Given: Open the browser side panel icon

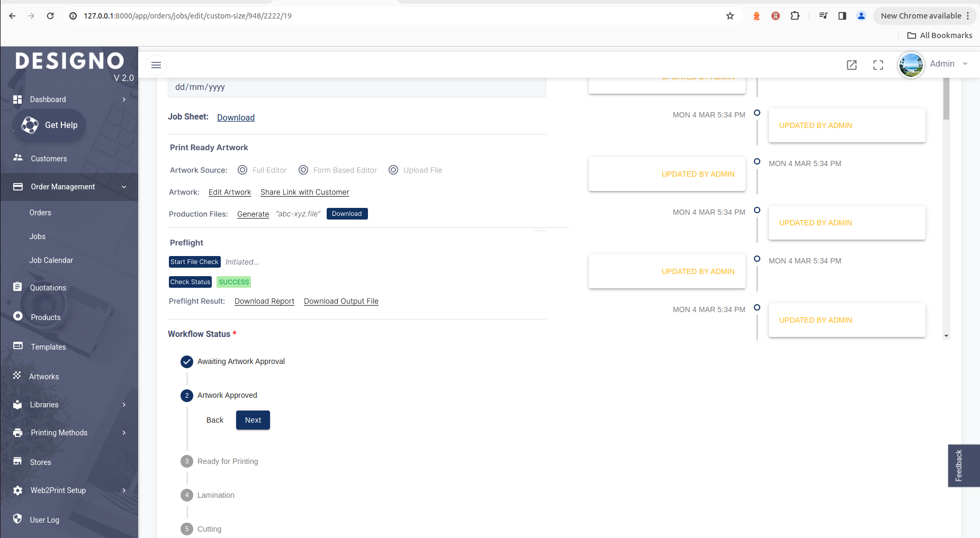Looking at the screenshot, I should (842, 16).
